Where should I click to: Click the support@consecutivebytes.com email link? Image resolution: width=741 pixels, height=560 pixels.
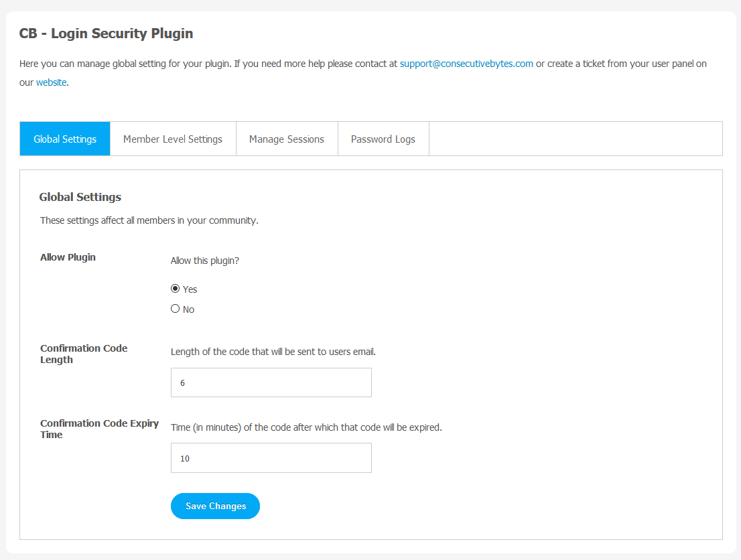[466, 64]
